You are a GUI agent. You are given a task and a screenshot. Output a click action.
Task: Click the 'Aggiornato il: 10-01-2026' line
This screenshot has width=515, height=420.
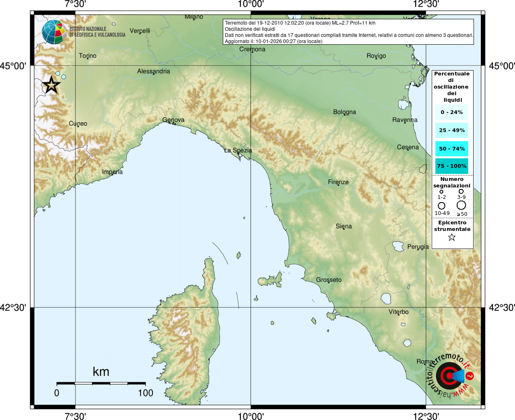pyautogui.click(x=273, y=41)
